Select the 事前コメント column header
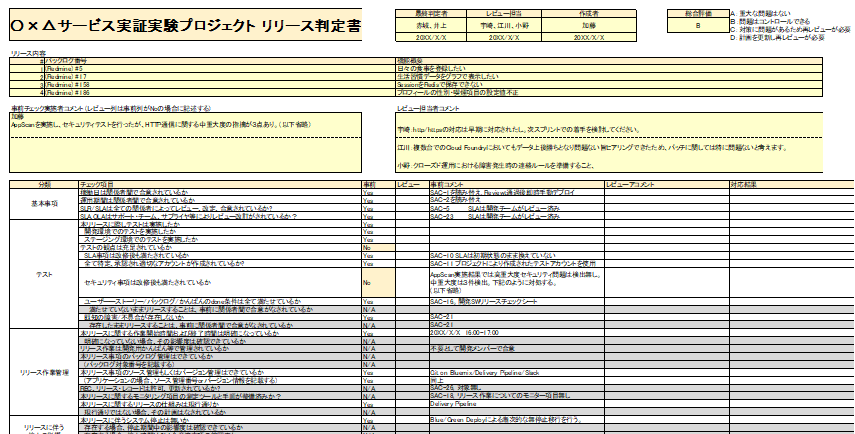The height and width of the screenshot is (434, 855). (516, 185)
